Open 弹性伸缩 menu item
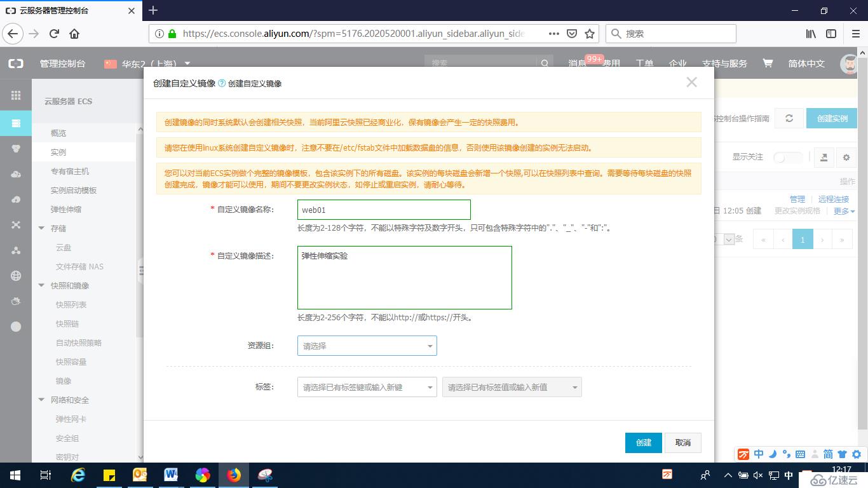 click(x=66, y=210)
